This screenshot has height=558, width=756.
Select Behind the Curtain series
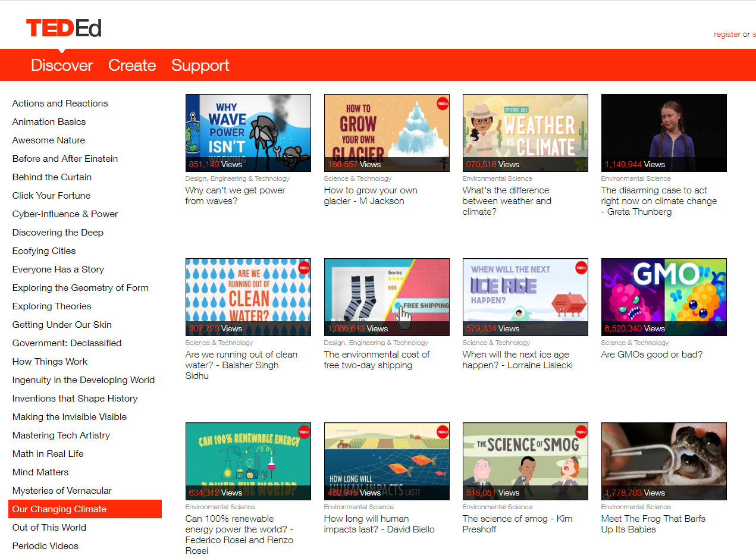52,177
